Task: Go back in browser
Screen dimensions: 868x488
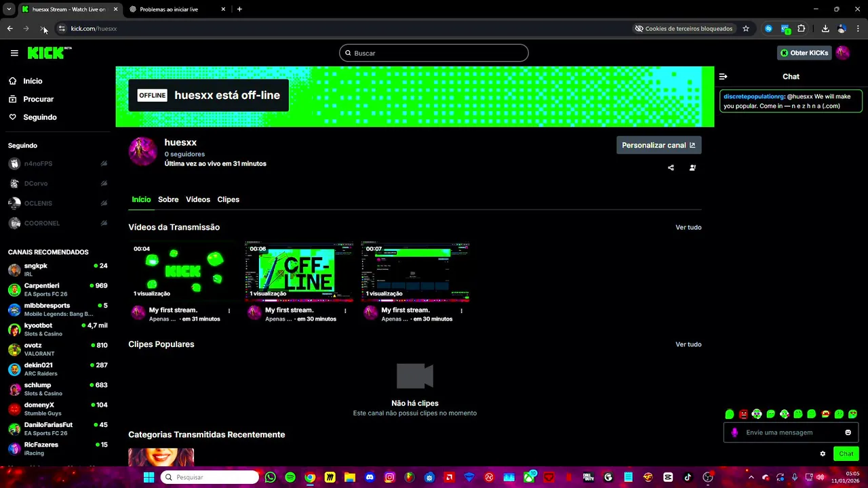Action: 9,28
